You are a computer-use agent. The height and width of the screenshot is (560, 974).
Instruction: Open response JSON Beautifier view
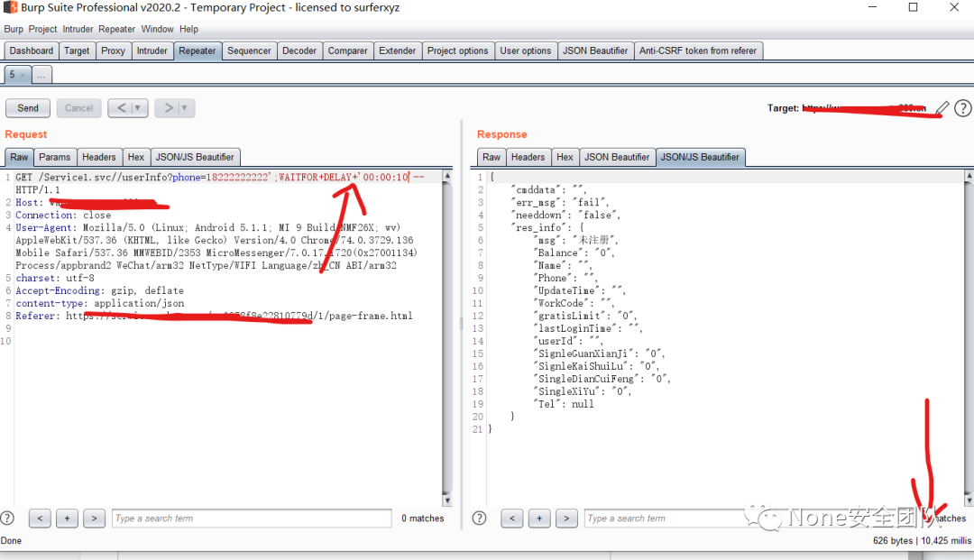pyautogui.click(x=617, y=157)
